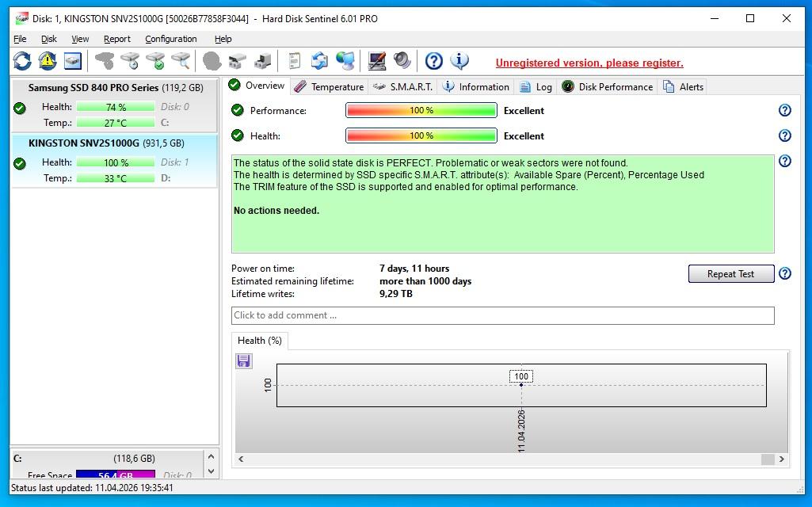
Task: Open the Disk menu
Action: [x=49, y=39]
